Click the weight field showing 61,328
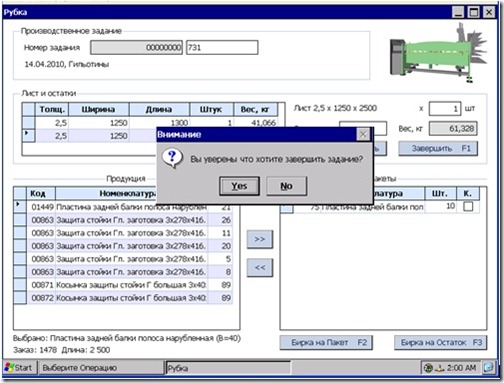The width and height of the screenshot is (504, 383). [453, 129]
